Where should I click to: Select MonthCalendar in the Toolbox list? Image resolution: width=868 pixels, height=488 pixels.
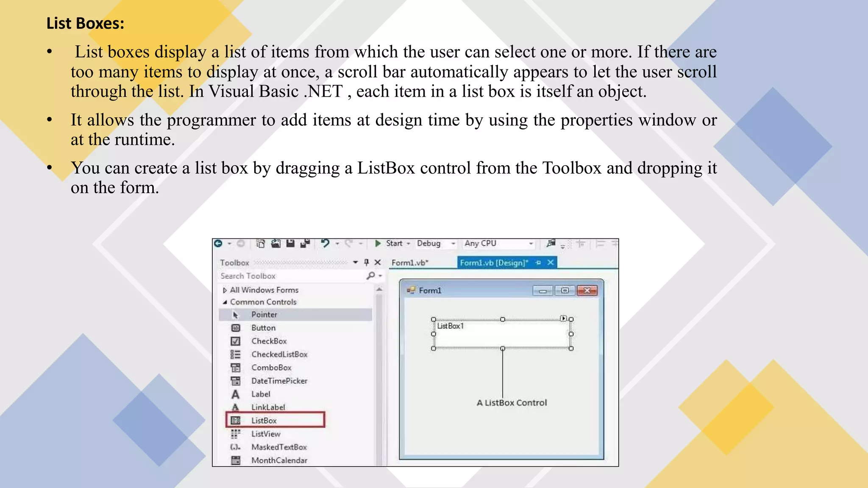coord(279,460)
